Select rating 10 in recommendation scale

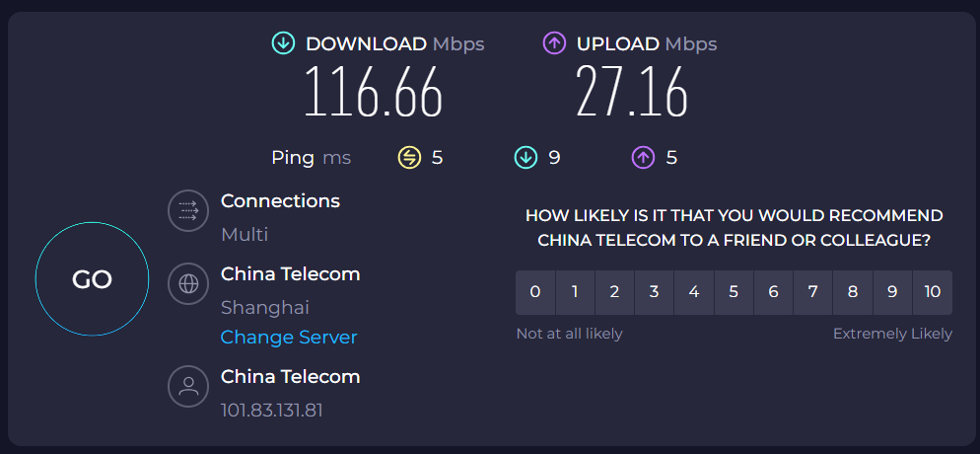click(x=933, y=292)
